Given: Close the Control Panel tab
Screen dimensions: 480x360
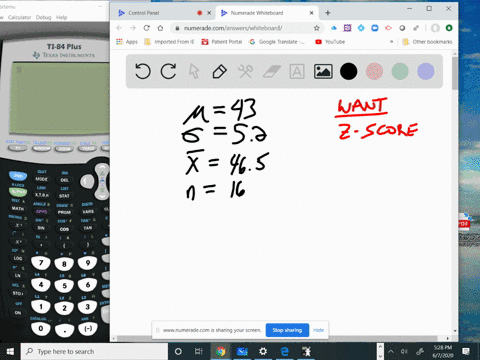Looking at the screenshot, I should click(x=209, y=13).
